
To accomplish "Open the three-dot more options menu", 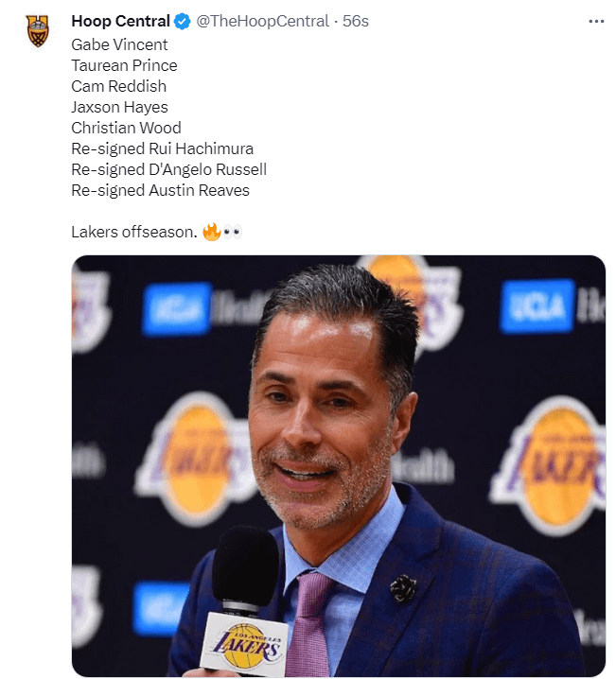I will pyautogui.click(x=595, y=21).
